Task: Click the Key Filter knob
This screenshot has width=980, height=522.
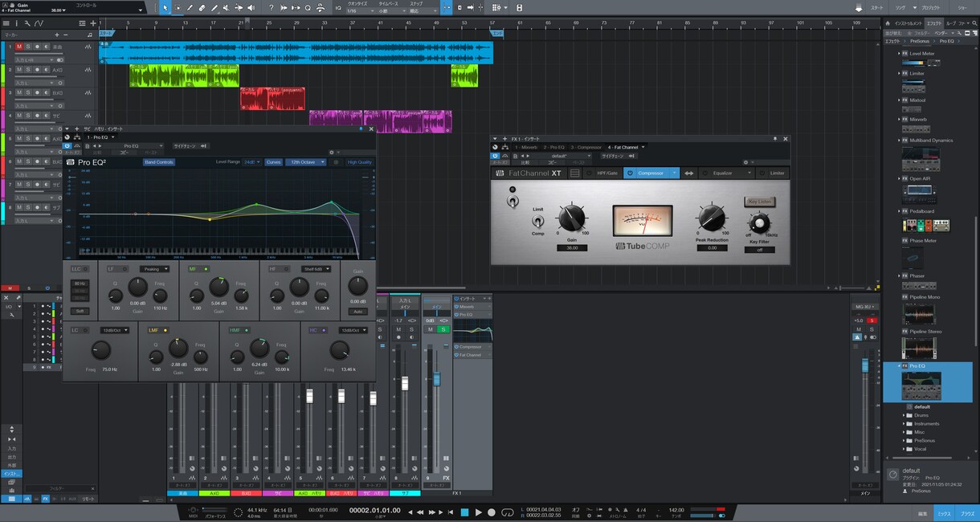Action: tap(759, 222)
